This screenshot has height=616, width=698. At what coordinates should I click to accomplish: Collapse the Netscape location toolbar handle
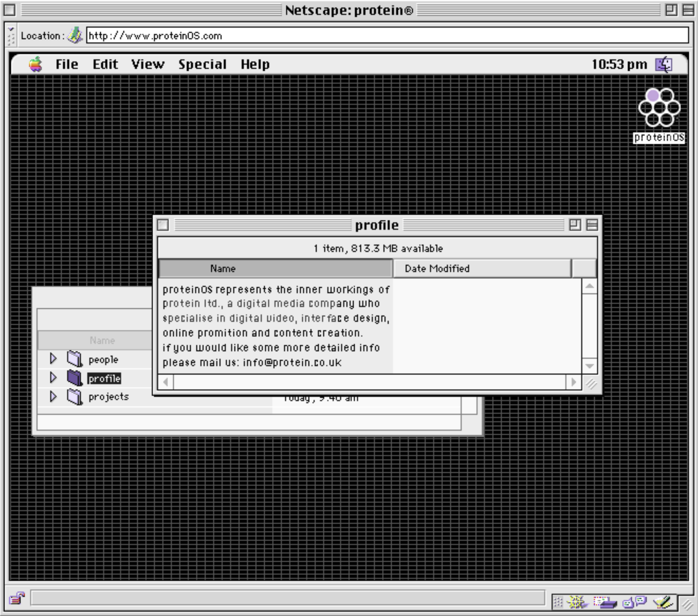pos(11,36)
